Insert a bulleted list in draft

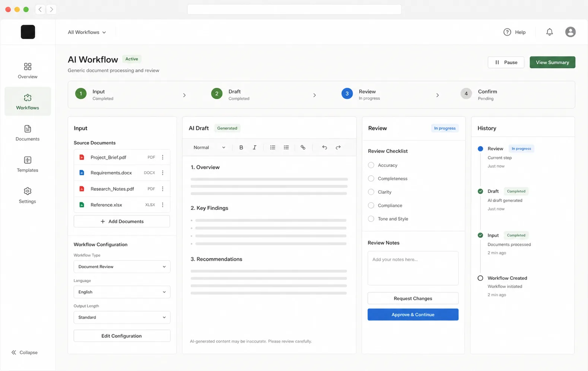(273, 148)
